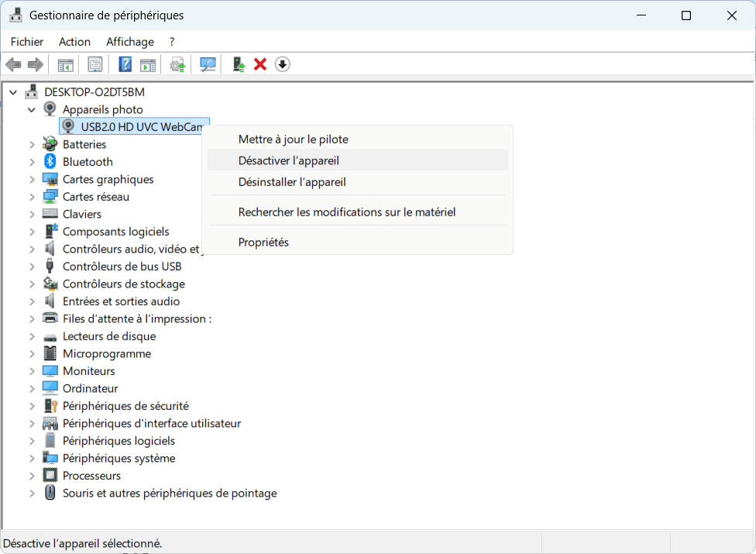The image size is (756, 554).
Task: Click the Claviers keyboard icon
Action: point(50,213)
